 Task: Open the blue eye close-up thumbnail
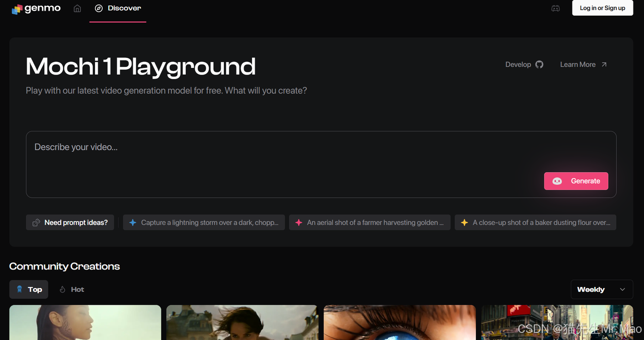coord(399,322)
